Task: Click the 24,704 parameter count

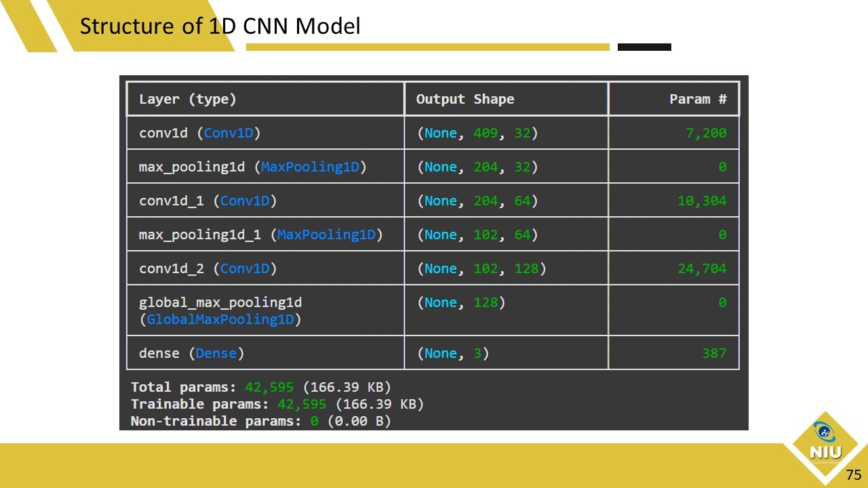Action: point(701,268)
